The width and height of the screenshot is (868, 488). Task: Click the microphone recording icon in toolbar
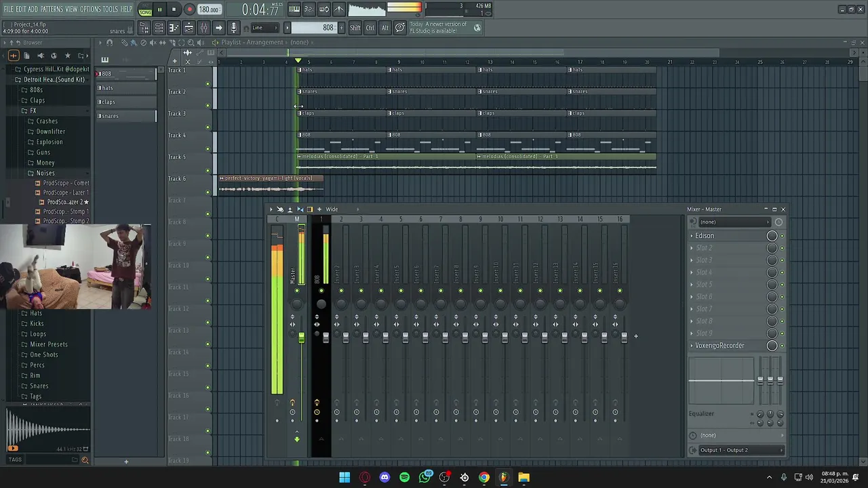tap(233, 28)
